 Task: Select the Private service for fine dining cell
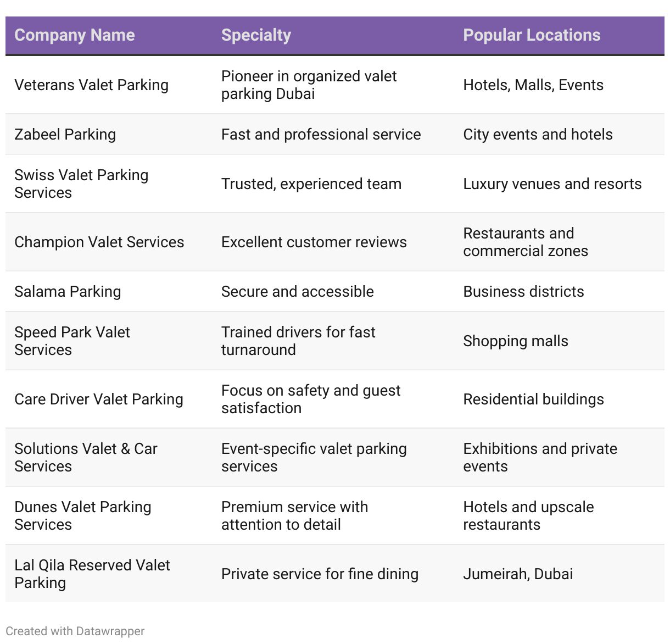pyautogui.click(x=320, y=574)
